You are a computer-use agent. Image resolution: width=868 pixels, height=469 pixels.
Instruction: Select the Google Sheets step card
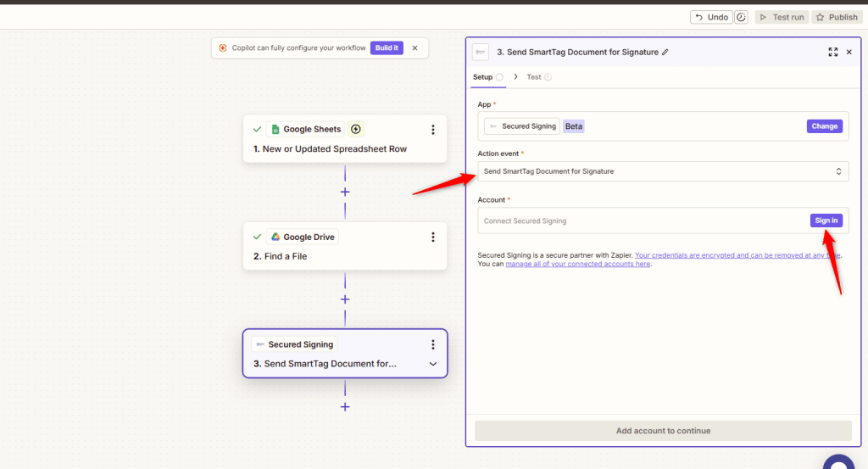(345, 138)
